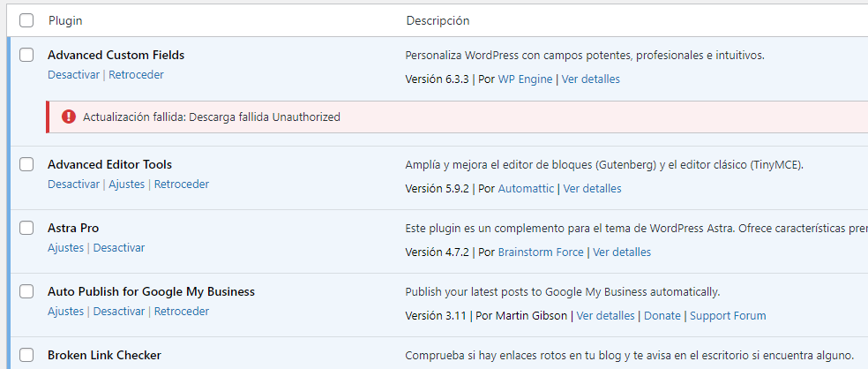Image resolution: width=868 pixels, height=369 pixels.
Task: Click the Auto Publish for Google My Business title
Action: 151,291
